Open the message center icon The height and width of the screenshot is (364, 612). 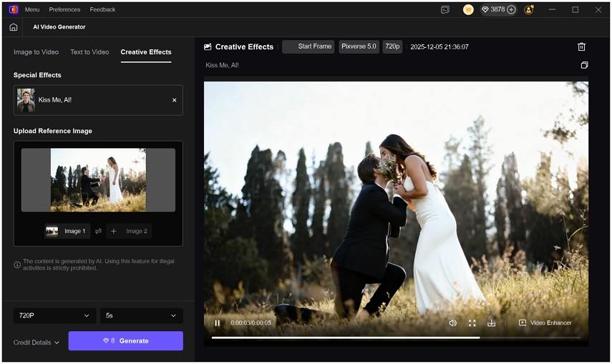(x=445, y=9)
